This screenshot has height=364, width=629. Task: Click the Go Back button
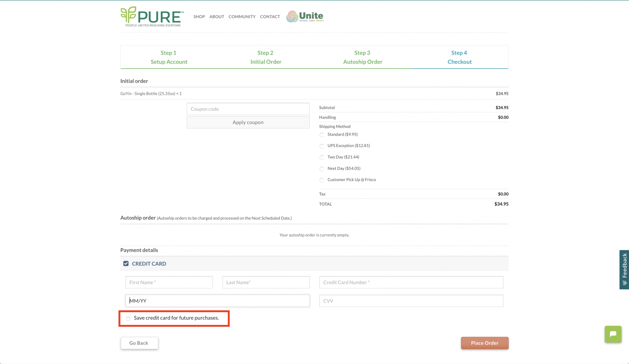click(x=139, y=343)
